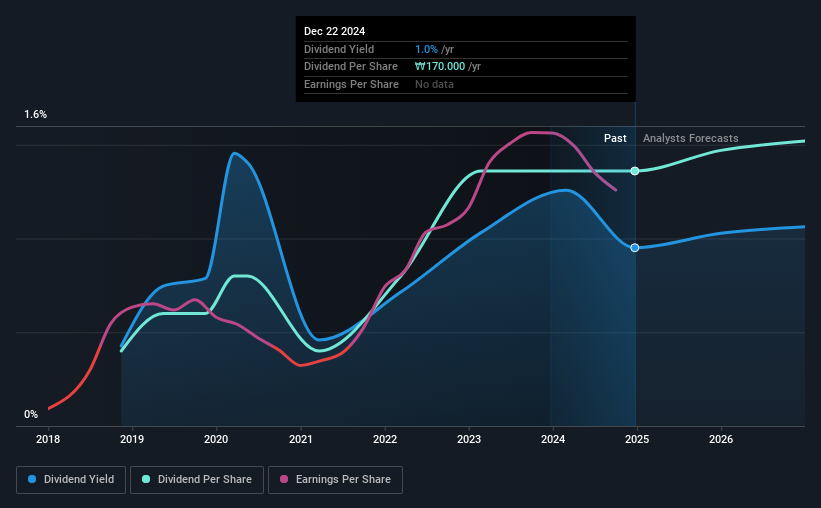Click the Analysts Forecasts label
821x508 pixels.
[x=691, y=138]
